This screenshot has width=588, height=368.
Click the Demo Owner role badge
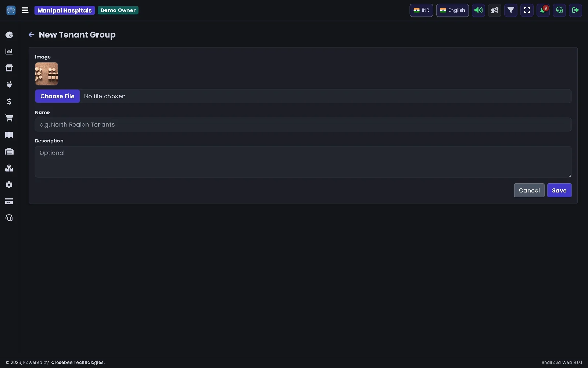coord(118,10)
